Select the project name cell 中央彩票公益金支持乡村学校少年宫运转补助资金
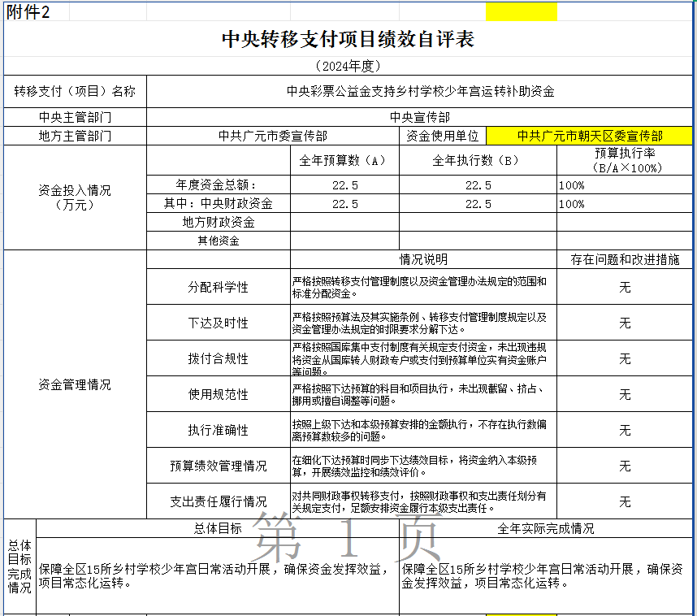 tap(421, 91)
